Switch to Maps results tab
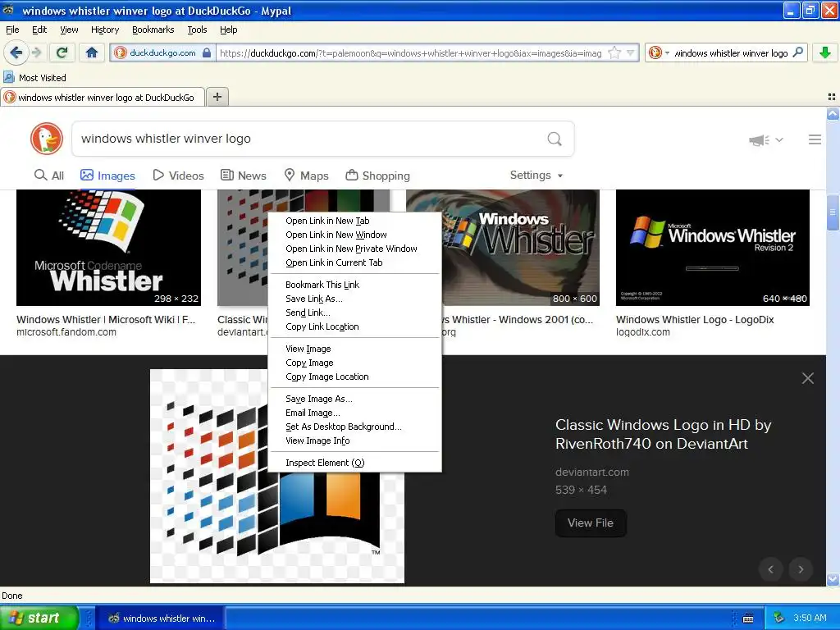This screenshot has height=630, width=840. pos(306,176)
